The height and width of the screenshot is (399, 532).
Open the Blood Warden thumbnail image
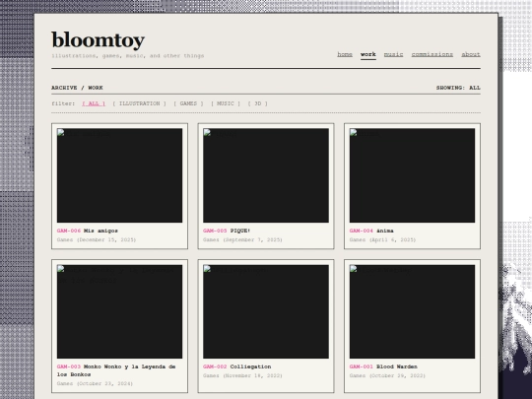click(412, 311)
